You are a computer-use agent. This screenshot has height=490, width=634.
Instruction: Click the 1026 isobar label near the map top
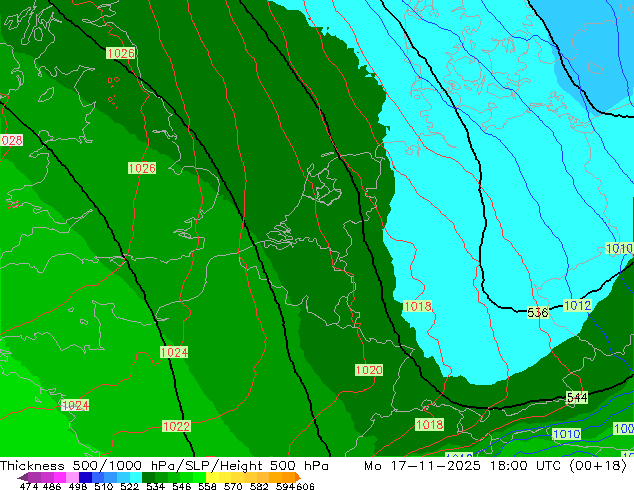click(120, 53)
